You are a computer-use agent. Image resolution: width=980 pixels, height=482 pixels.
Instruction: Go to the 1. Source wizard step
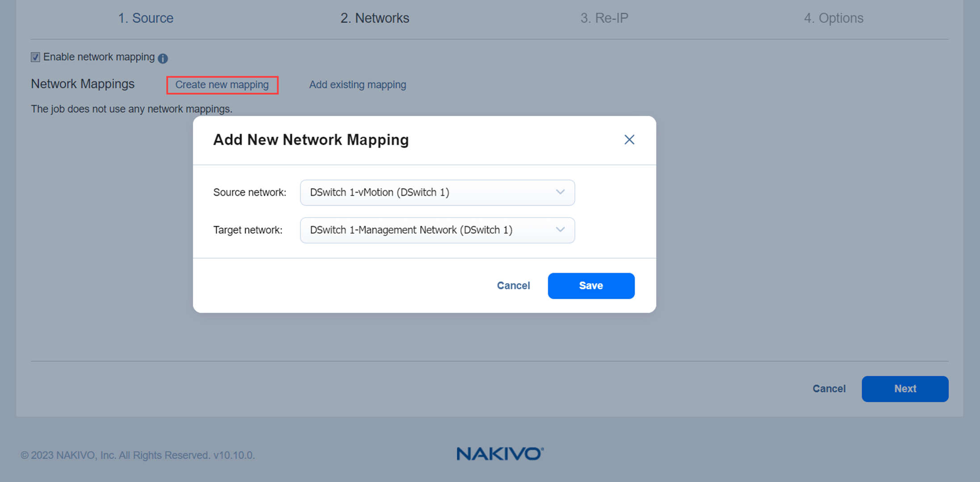pyautogui.click(x=146, y=18)
